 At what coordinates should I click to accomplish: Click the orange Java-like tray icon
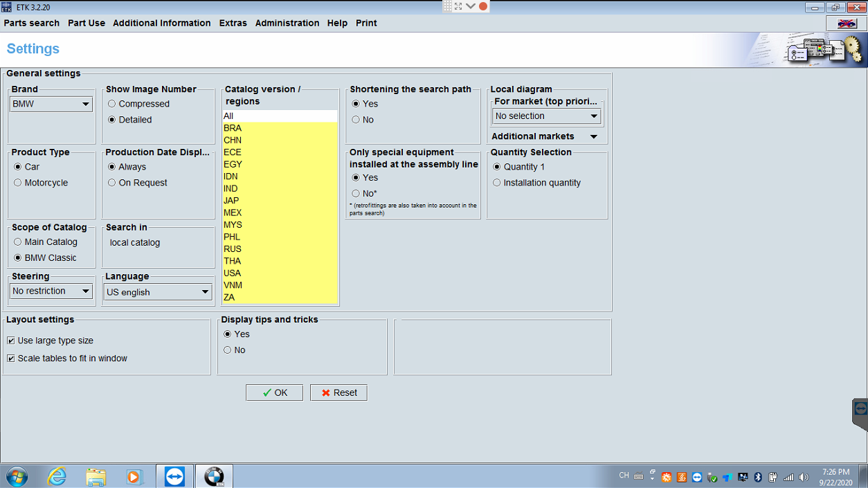click(x=682, y=477)
